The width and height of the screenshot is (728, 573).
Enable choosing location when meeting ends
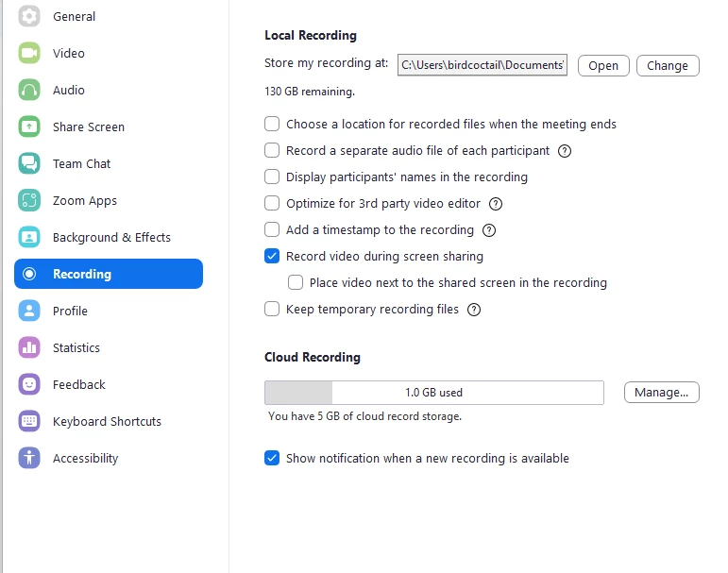[272, 124]
